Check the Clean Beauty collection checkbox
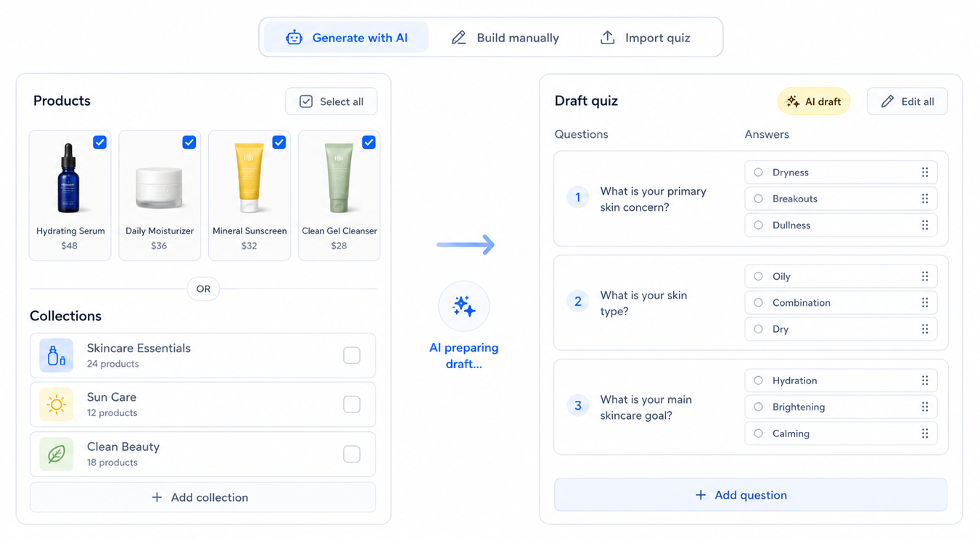 pos(352,454)
